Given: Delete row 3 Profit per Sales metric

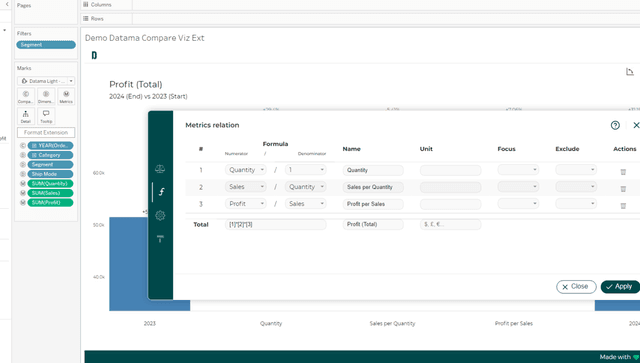Looking at the screenshot, I should coord(623,206).
